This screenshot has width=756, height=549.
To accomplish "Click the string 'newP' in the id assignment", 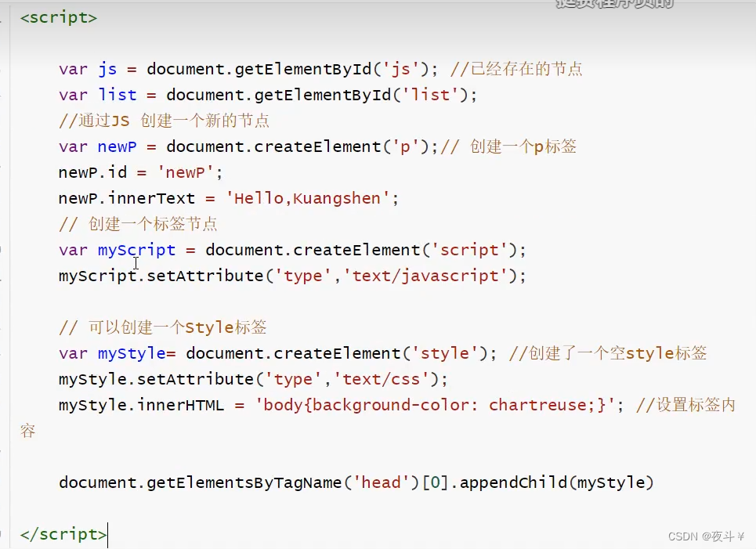I will tap(186, 172).
